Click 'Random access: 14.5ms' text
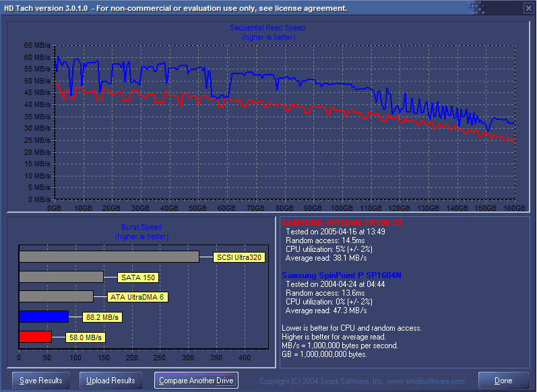 (325, 240)
